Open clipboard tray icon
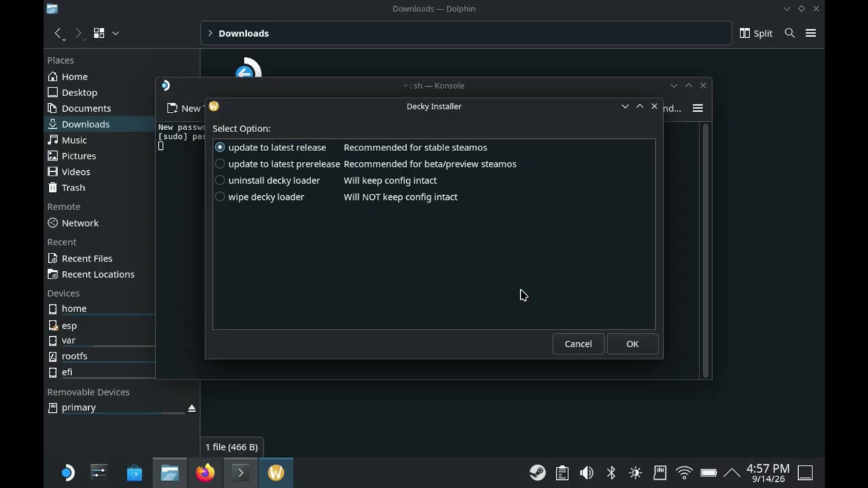Viewport: 868px width, 488px height. click(562, 472)
